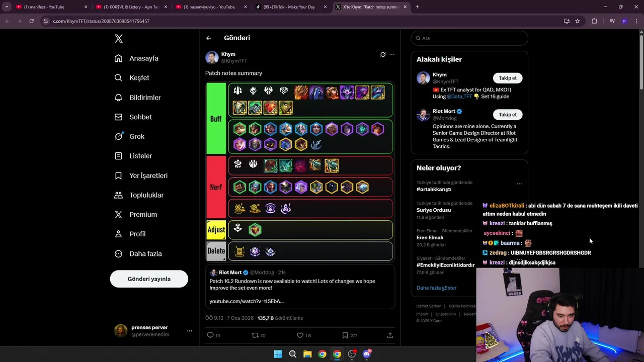Expand Daha fazla menu

point(138,253)
